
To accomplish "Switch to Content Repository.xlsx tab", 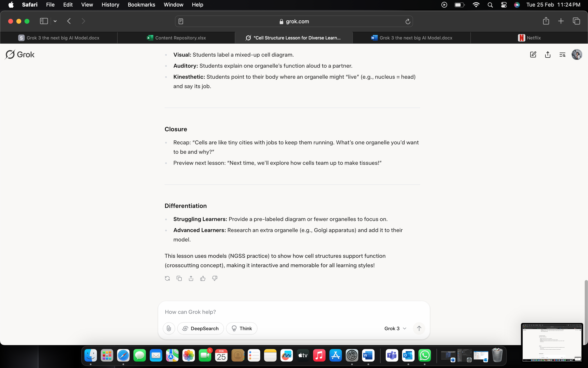I will pos(176,38).
